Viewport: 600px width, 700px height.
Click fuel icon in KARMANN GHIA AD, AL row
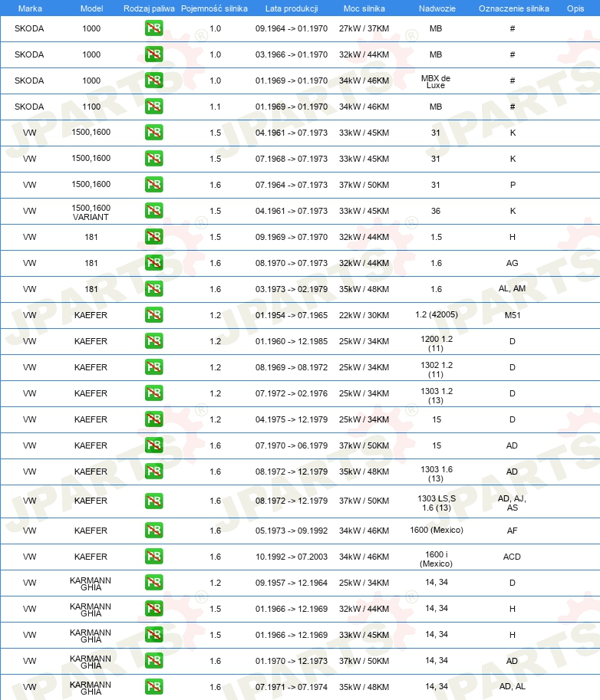point(153,687)
